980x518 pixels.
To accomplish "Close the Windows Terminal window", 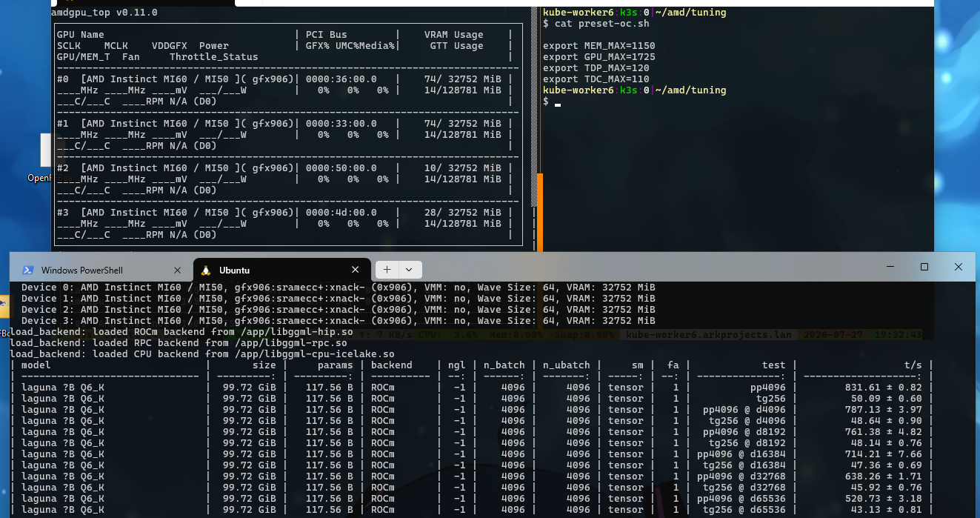I will pyautogui.click(x=959, y=267).
